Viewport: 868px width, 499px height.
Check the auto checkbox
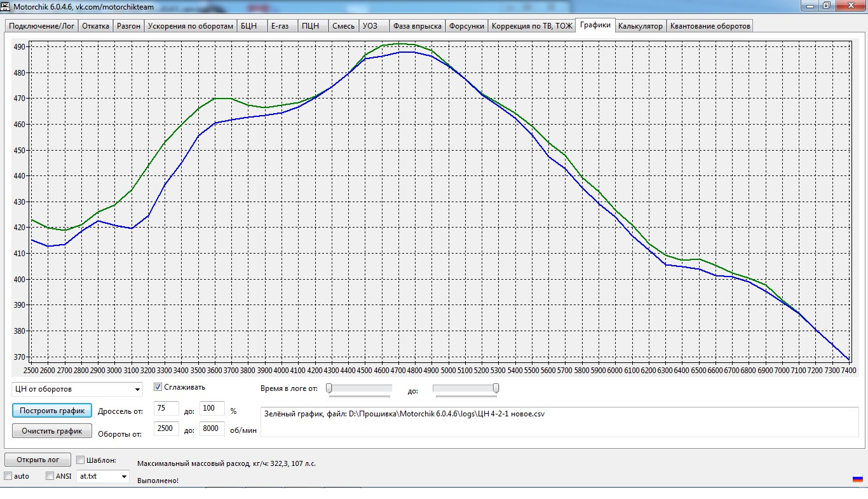click(8, 476)
